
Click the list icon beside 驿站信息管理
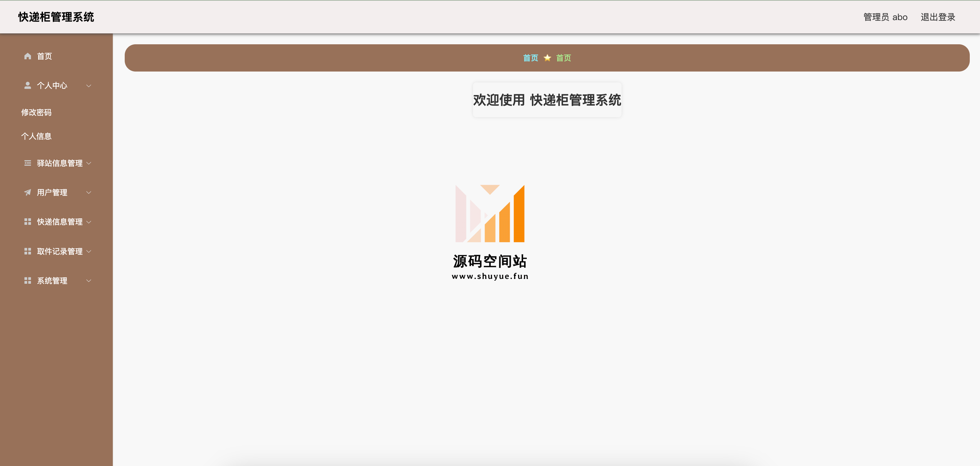coord(27,163)
